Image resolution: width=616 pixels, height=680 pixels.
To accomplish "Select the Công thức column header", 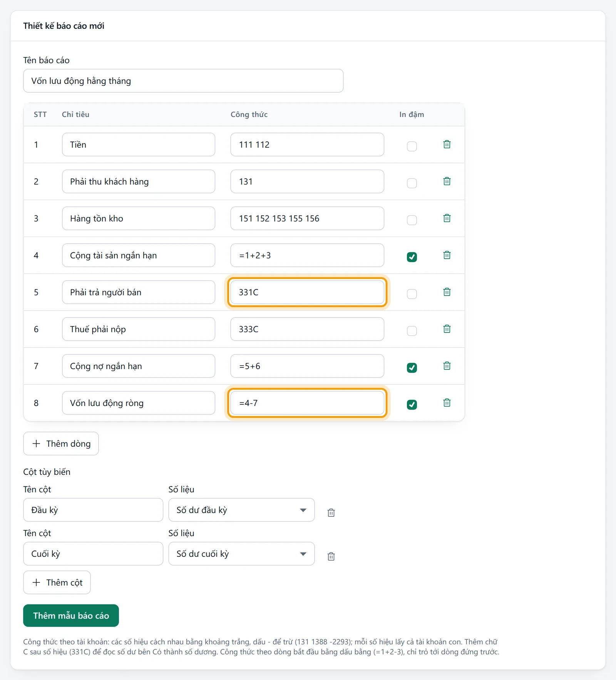I will click(249, 114).
